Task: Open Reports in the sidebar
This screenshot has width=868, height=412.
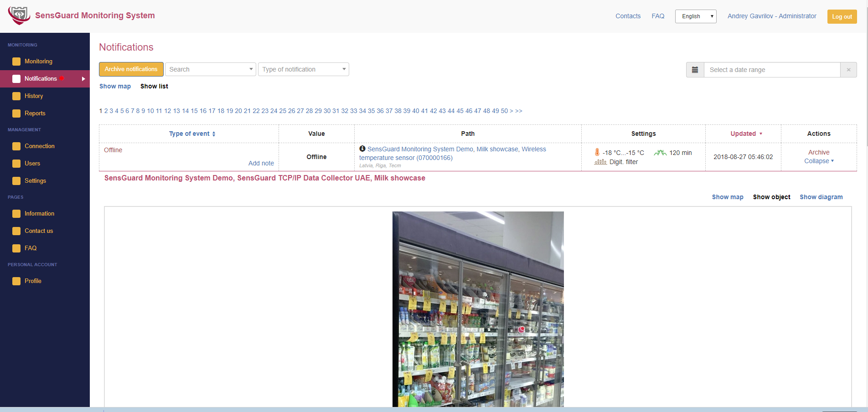Action: 35,113
